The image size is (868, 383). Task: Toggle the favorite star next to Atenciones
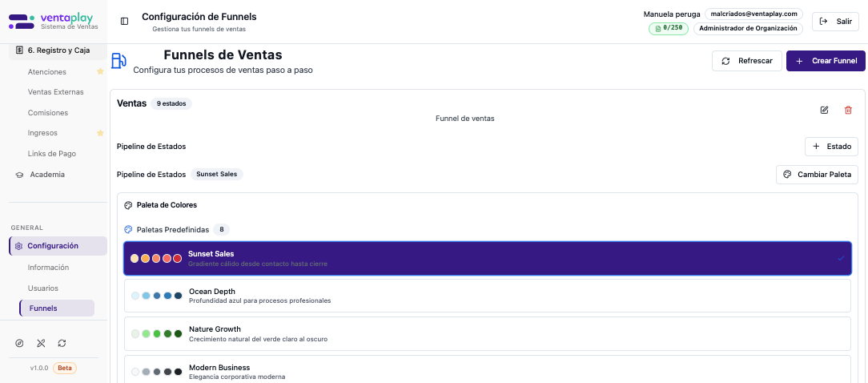pos(100,71)
